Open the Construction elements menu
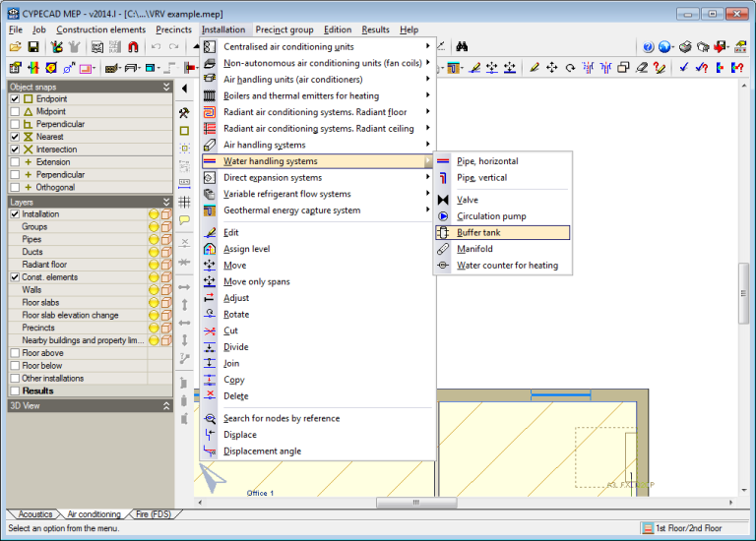This screenshot has height=541, width=756. [x=100, y=30]
